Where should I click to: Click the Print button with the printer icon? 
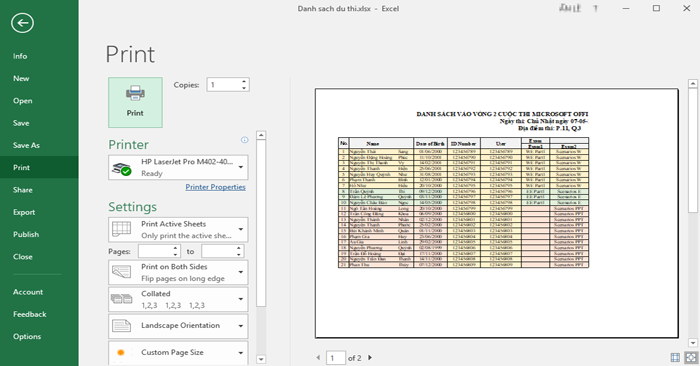(135, 103)
